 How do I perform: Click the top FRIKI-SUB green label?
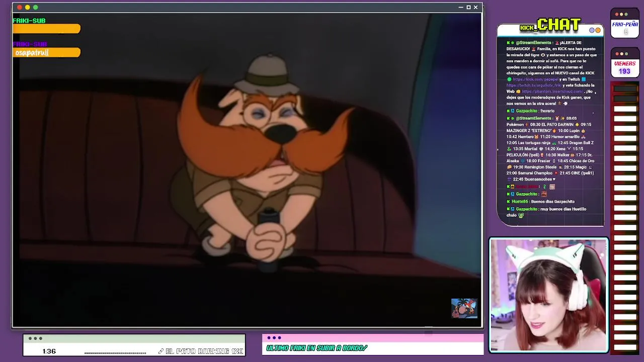29,21
